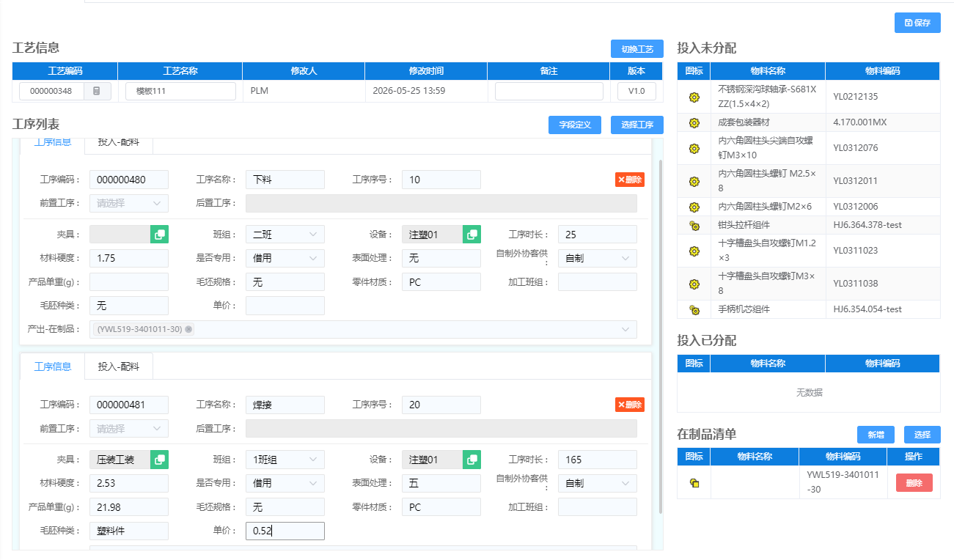Click the green copy icon next to empty 夹具 field
Screen dimensions: 954x560
pyautogui.click(x=159, y=235)
